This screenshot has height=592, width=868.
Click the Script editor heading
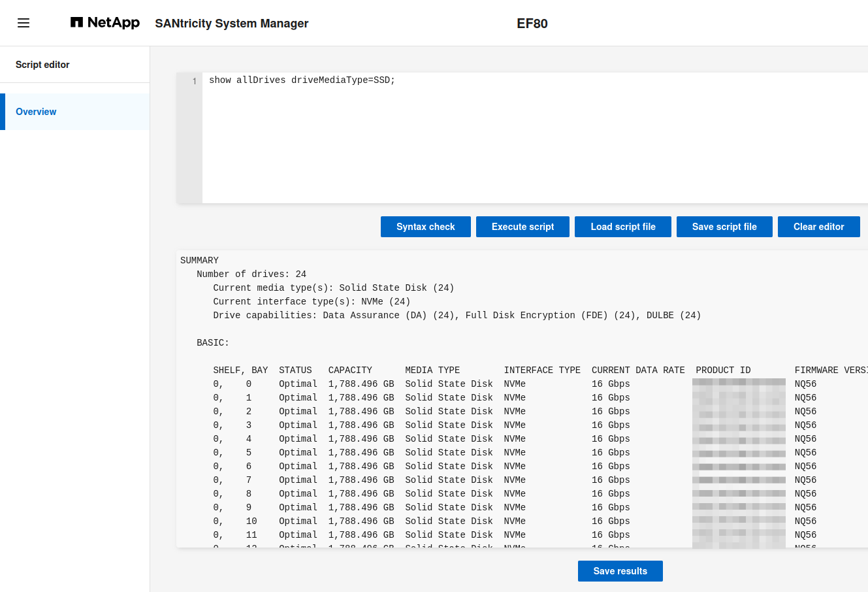point(42,65)
